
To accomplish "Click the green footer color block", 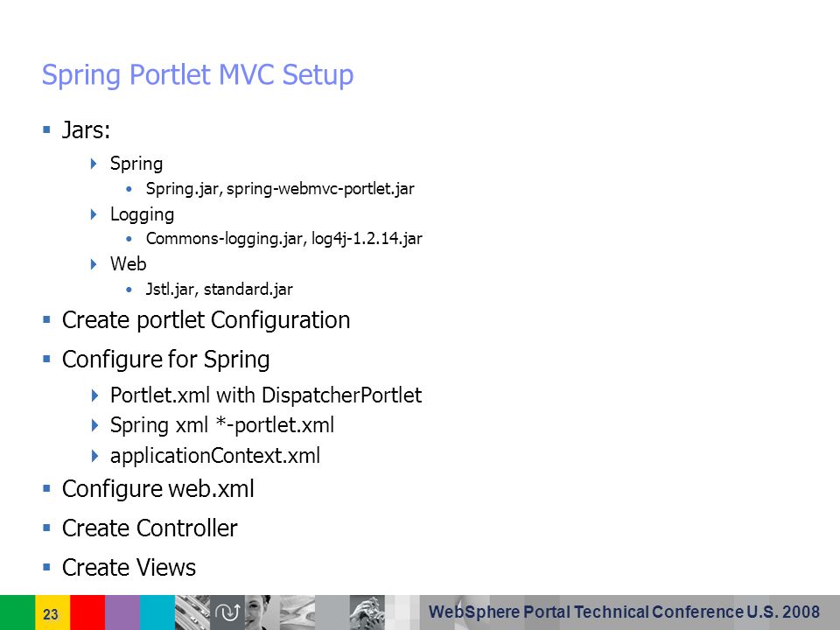I will click(17, 612).
